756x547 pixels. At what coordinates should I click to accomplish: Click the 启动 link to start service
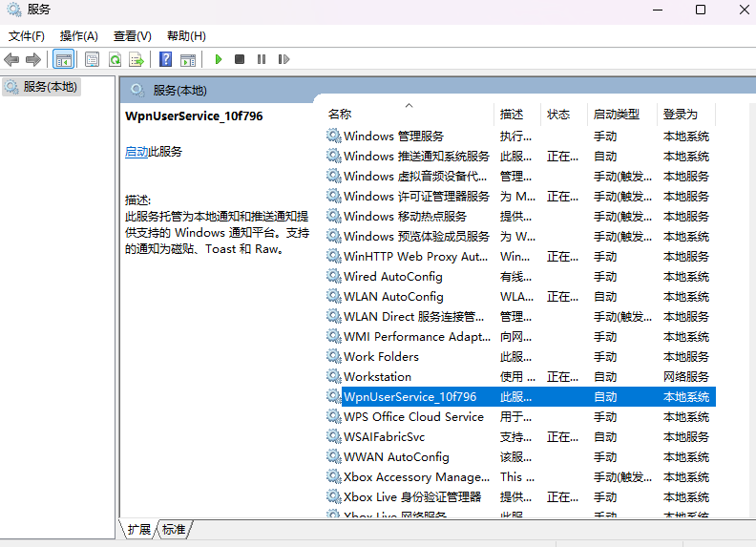coord(136,152)
